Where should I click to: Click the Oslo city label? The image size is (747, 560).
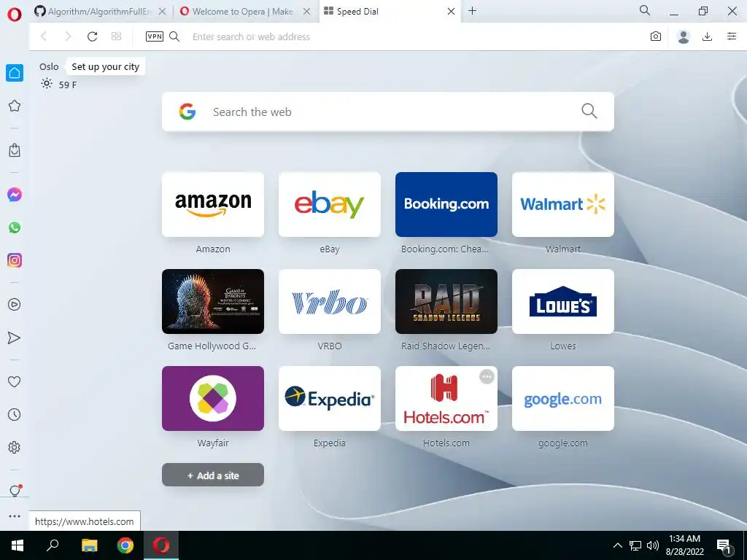coord(49,66)
